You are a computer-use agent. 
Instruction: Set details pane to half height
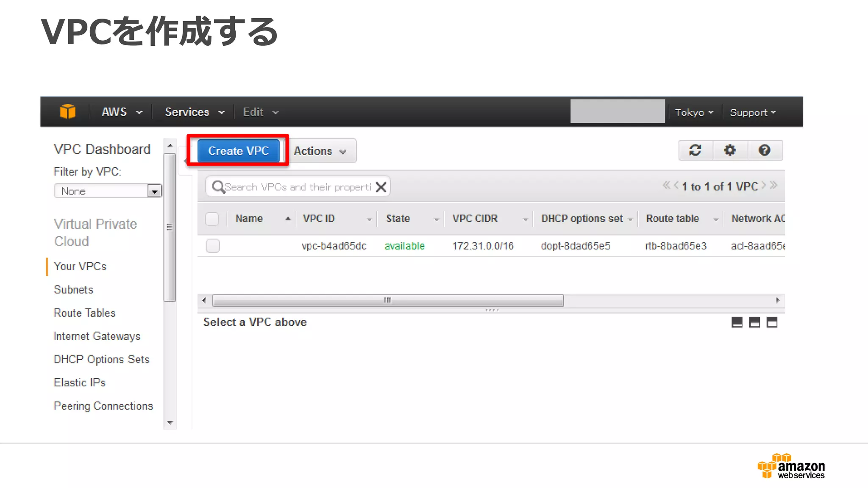754,322
